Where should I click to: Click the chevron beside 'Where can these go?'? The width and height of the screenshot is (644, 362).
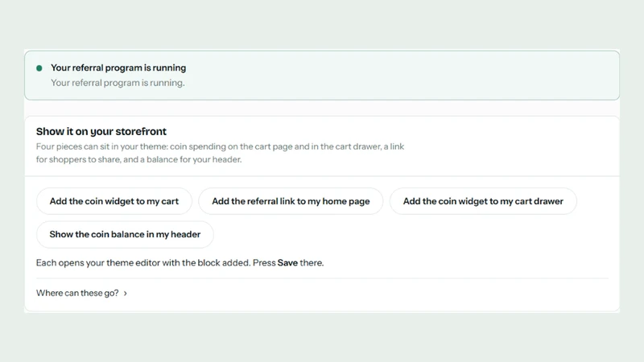tap(126, 294)
